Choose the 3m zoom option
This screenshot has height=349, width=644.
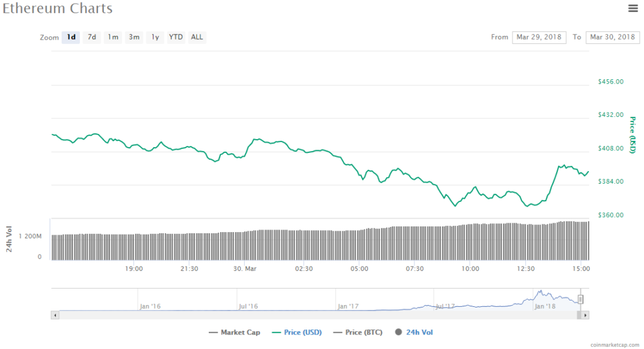[x=134, y=37]
